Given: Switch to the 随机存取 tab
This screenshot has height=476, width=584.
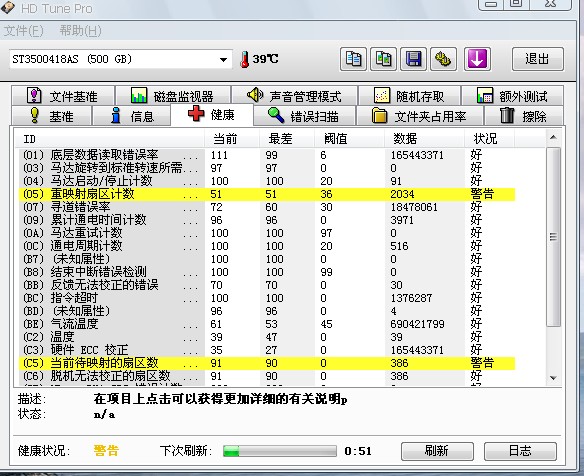Looking at the screenshot, I should click(409, 96).
